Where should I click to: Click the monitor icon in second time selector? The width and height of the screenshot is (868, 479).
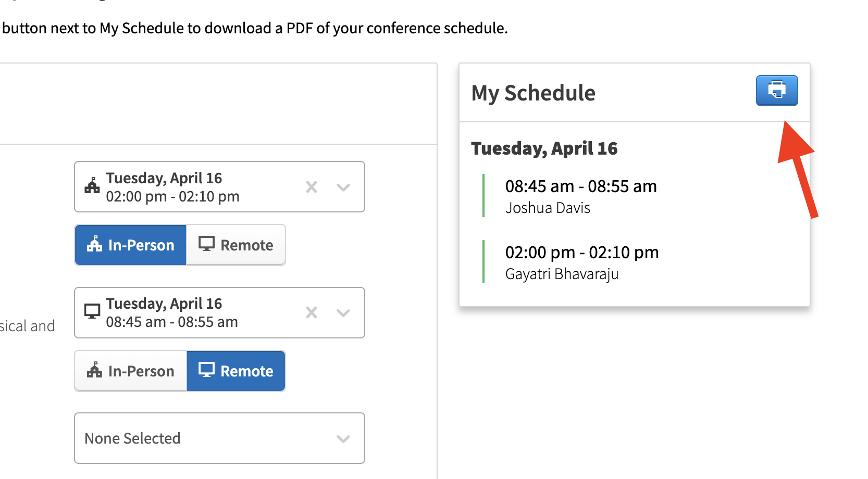92,311
